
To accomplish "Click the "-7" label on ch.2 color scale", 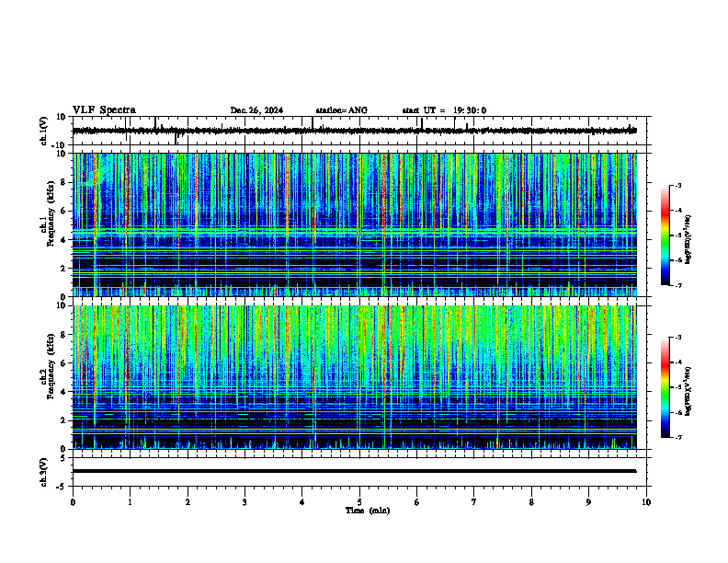I will [x=677, y=437].
